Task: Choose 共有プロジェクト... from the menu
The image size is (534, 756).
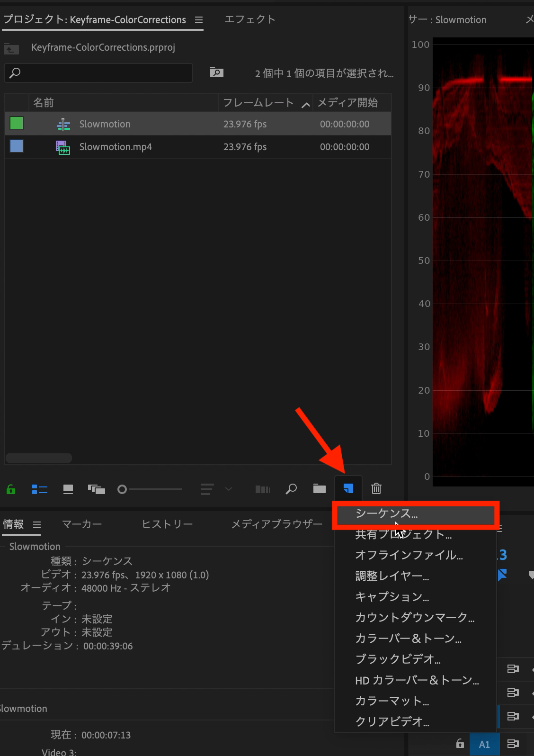Action: [x=415, y=534]
